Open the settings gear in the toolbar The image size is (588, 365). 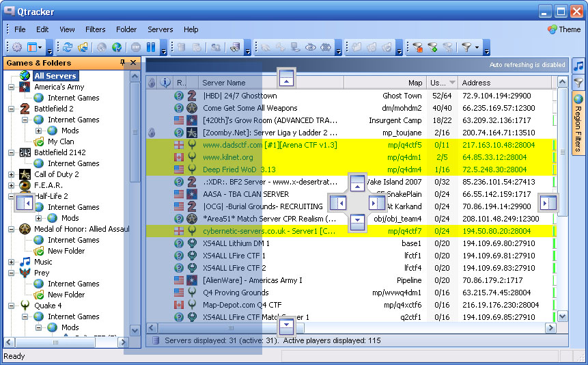tap(17, 47)
